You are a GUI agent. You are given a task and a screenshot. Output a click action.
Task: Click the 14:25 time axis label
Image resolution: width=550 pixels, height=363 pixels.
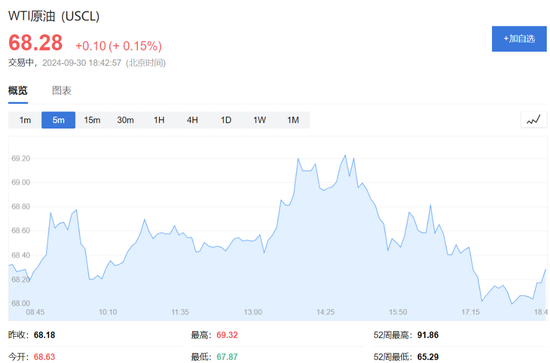[326, 312]
